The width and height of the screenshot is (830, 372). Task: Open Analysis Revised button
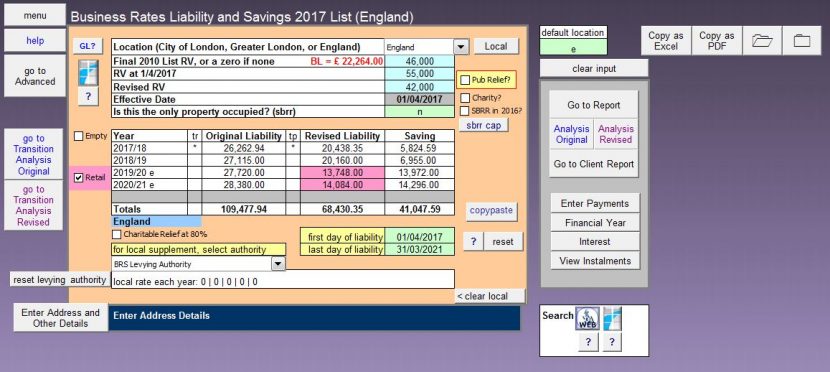tap(616, 134)
